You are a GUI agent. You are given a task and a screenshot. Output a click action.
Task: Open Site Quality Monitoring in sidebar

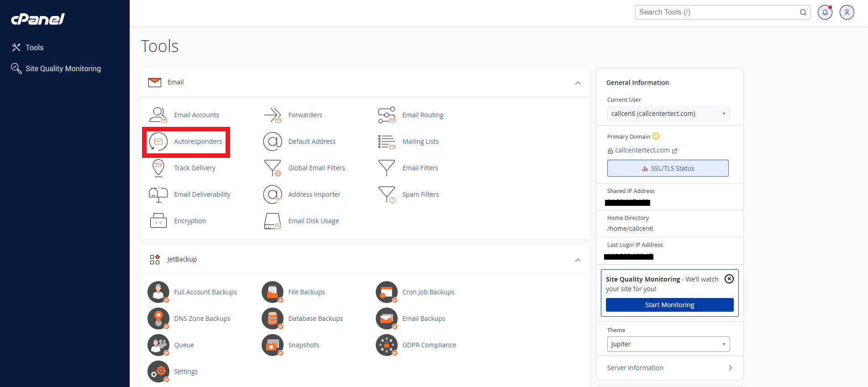pos(63,68)
